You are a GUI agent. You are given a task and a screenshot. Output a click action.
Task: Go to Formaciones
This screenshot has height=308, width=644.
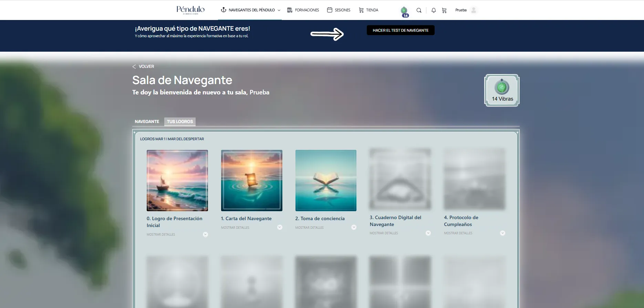pos(307,10)
